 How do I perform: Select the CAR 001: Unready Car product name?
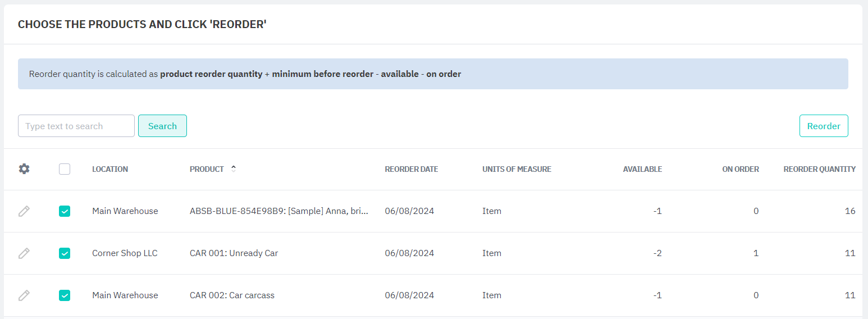234,253
